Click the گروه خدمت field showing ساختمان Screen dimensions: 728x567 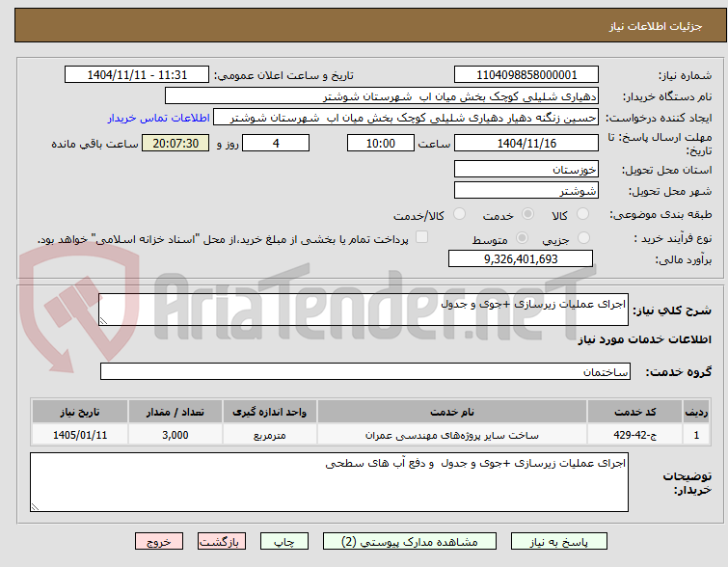click(365, 371)
